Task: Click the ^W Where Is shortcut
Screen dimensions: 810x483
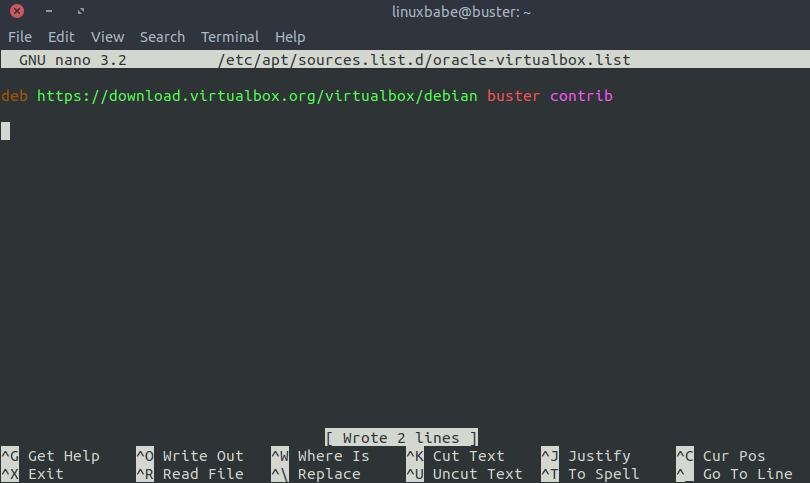Action: [x=320, y=456]
